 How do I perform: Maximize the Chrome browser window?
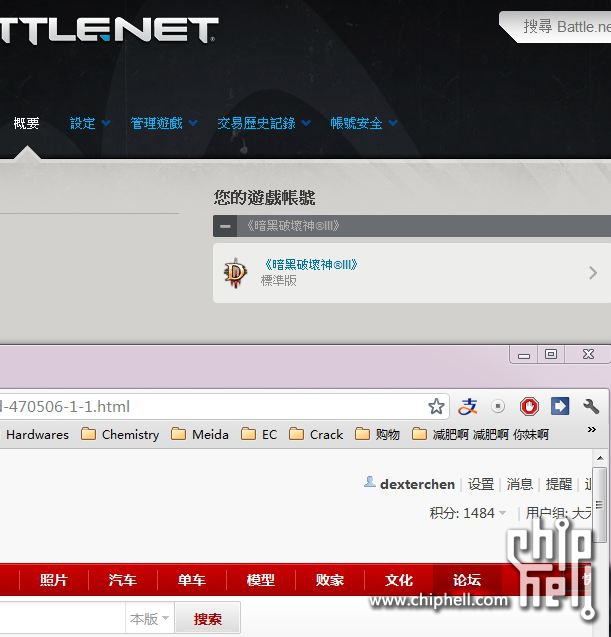[x=551, y=354]
